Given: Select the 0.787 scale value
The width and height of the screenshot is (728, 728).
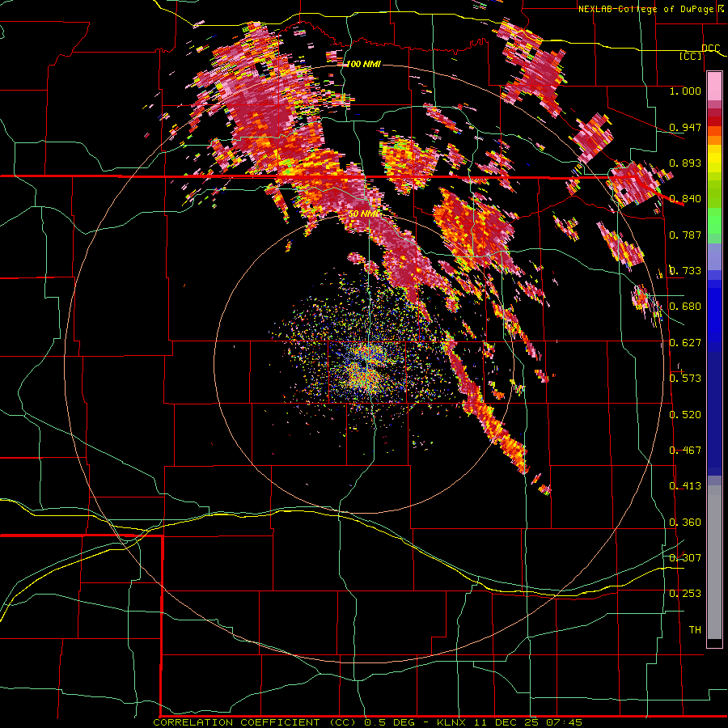Looking at the screenshot, I should tap(685, 235).
